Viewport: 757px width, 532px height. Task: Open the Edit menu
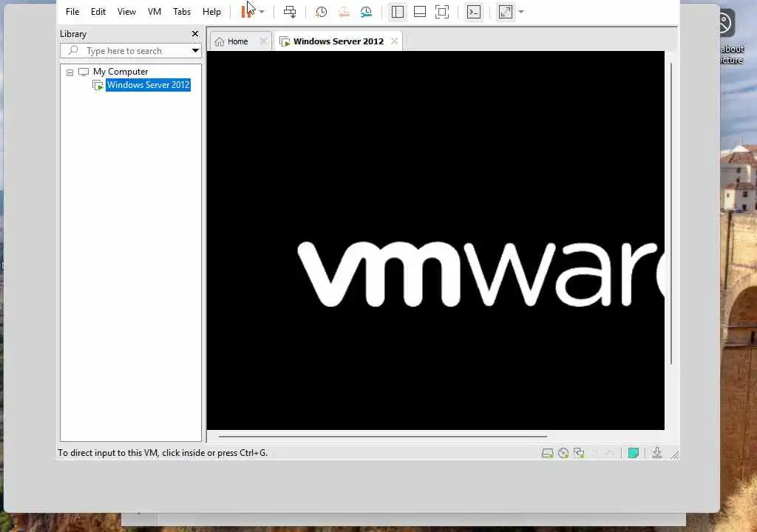[98, 12]
